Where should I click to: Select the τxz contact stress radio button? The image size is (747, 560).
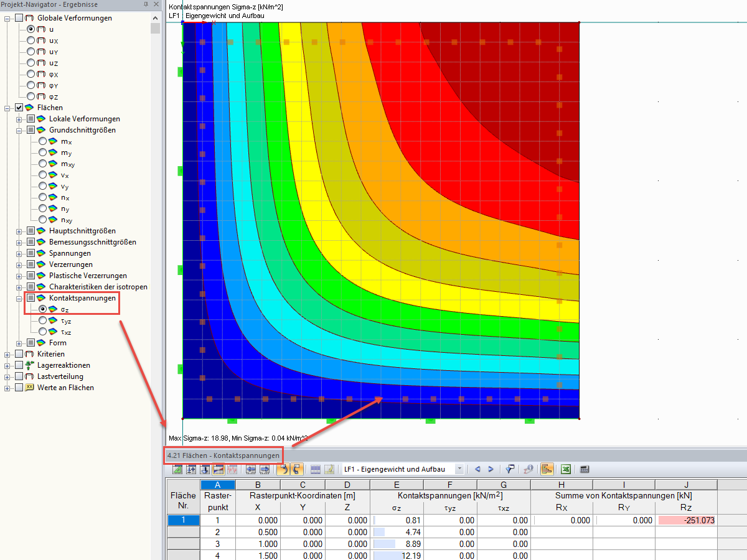click(x=42, y=332)
